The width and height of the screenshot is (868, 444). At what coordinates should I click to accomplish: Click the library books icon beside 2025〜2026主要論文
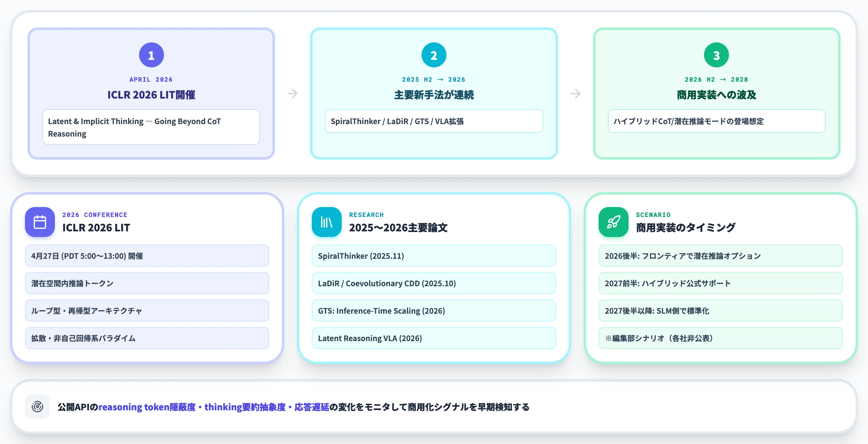(326, 222)
